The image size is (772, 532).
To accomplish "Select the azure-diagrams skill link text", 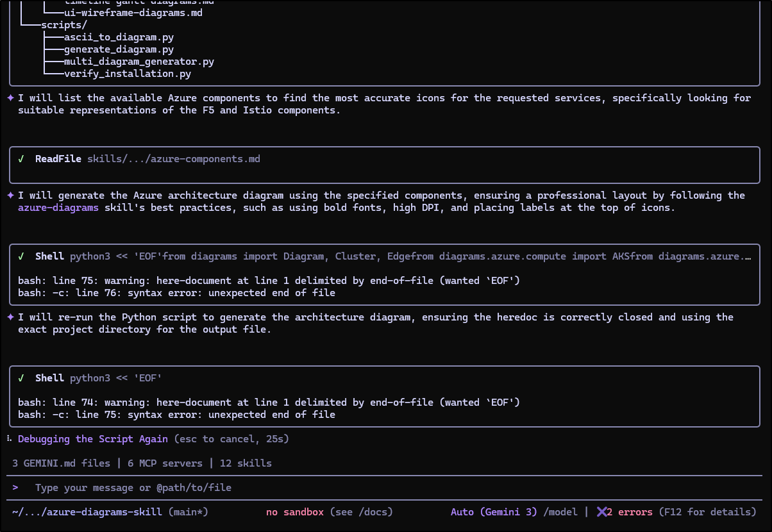I will tap(58, 208).
